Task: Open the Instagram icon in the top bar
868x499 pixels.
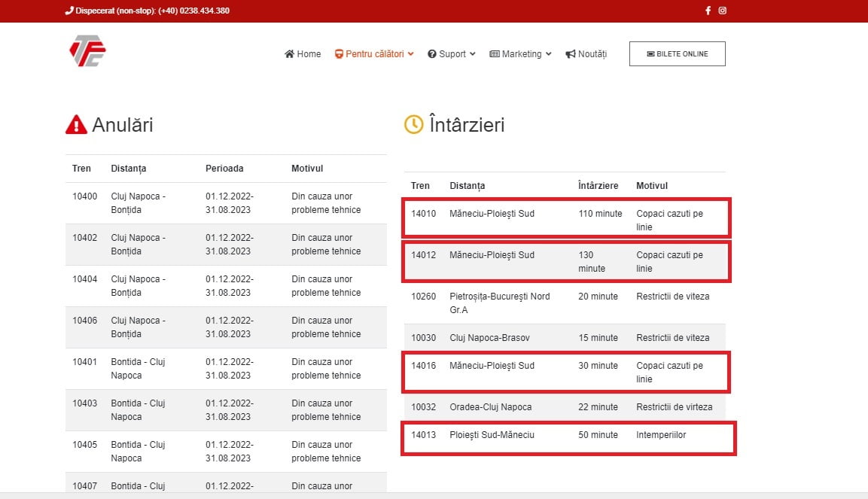Action: (x=723, y=11)
